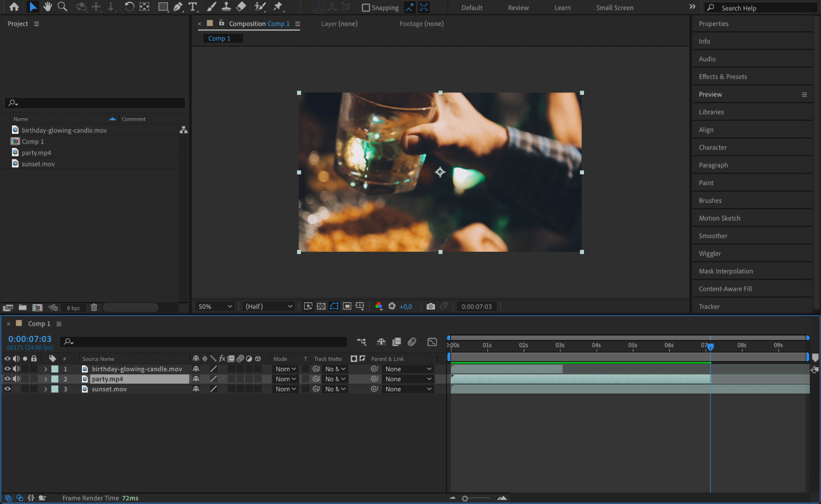Hide the sunset.mov layer
821x504 pixels.
(x=7, y=389)
